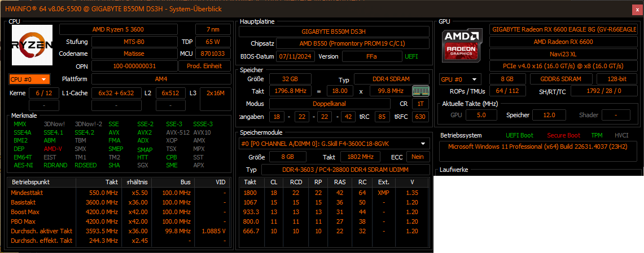Click the L2 cache value 6x512
The height and width of the screenshot is (253, 644).
click(170, 93)
